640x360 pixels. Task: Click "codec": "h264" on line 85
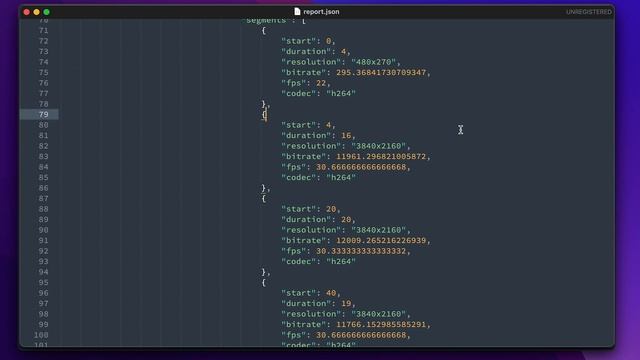pyautogui.click(x=318, y=178)
